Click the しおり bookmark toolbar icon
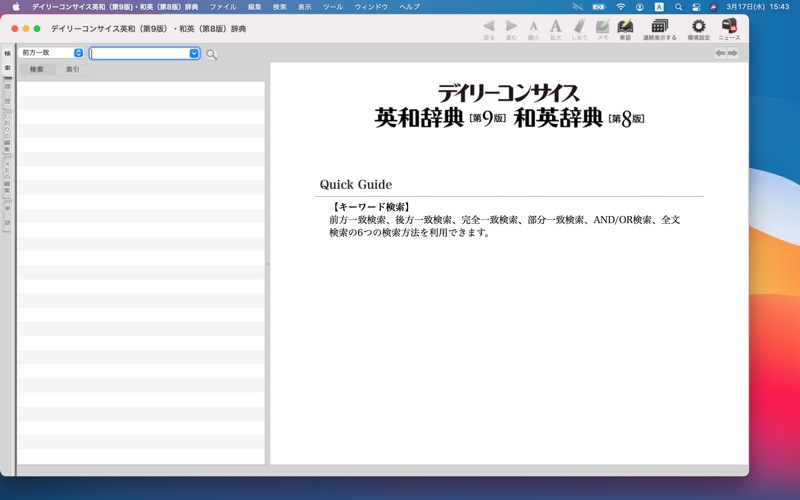800x500 pixels. 580,28
